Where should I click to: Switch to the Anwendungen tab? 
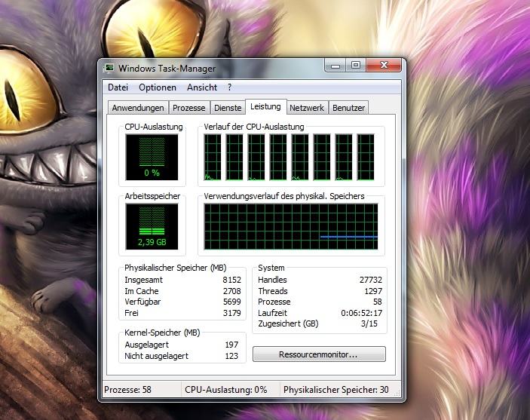tap(138, 108)
